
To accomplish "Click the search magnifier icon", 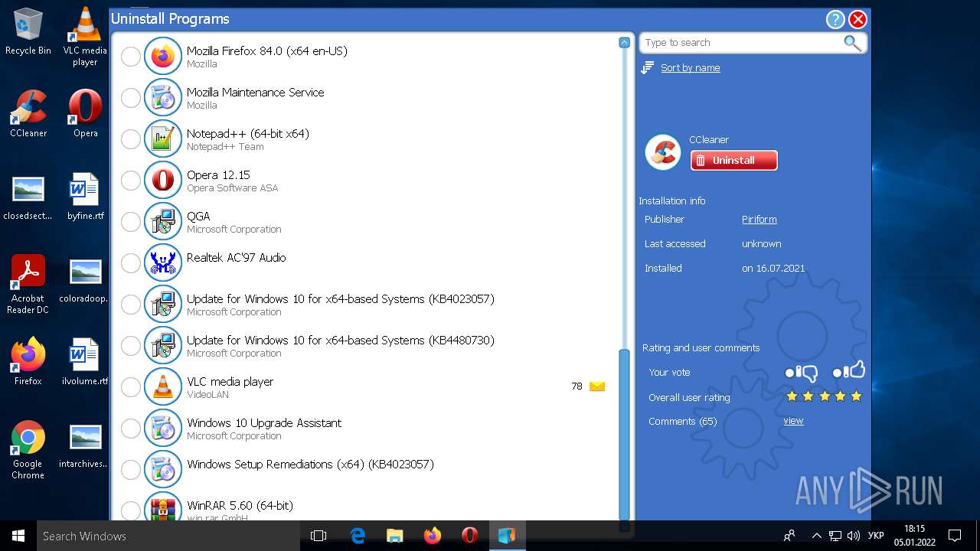I will pyautogui.click(x=852, y=43).
